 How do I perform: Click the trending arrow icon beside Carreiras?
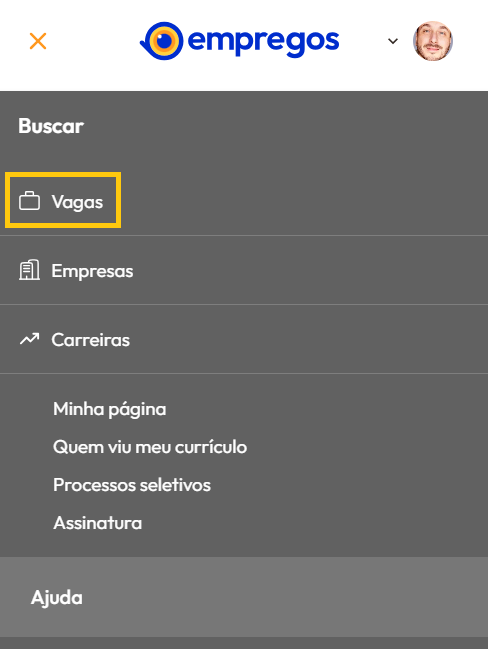[x=29, y=339]
